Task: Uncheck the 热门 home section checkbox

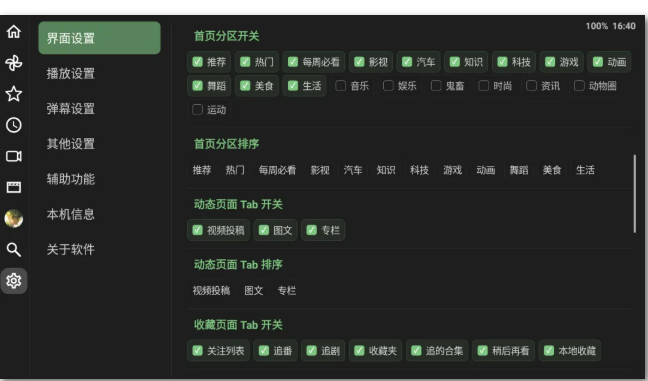Action: 245,62
